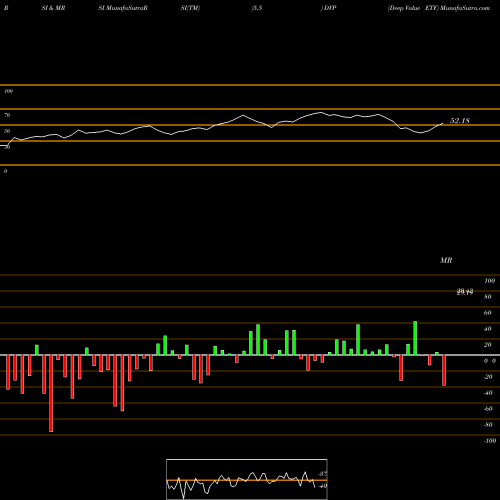Select the tallest red bar in MR histogram
The image size is (500, 500).
[x=51, y=393]
